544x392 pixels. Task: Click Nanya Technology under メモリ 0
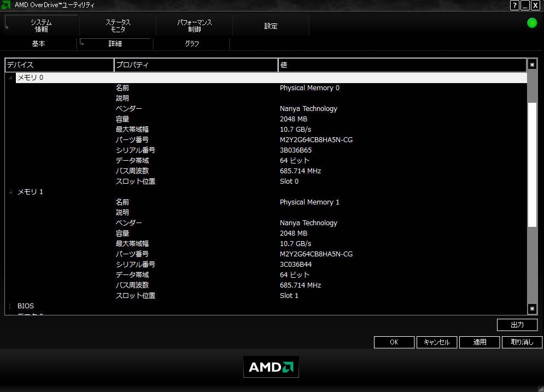coord(308,109)
